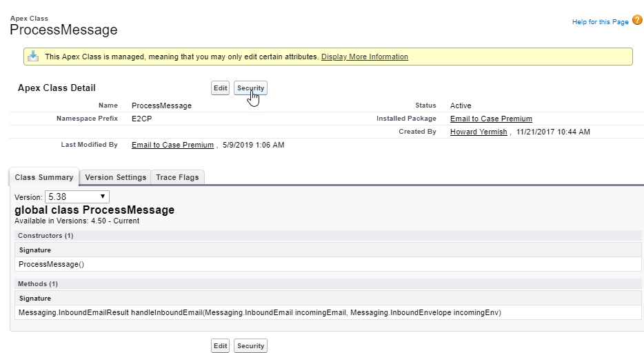Select the E2CP namespace prefix value
Viewport: 644px width, 353px height.
pyautogui.click(x=142, y=119)
